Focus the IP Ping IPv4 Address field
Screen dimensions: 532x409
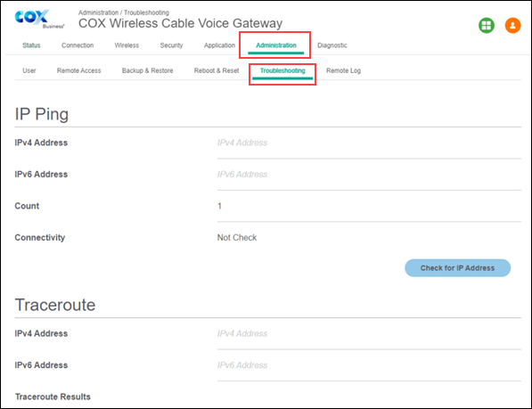369,143
